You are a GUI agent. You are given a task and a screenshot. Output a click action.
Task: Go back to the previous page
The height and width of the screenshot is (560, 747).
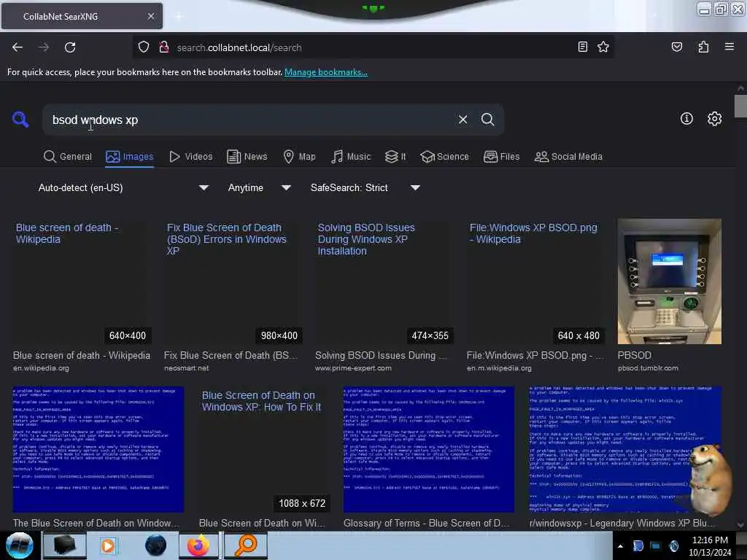(18, 47)
